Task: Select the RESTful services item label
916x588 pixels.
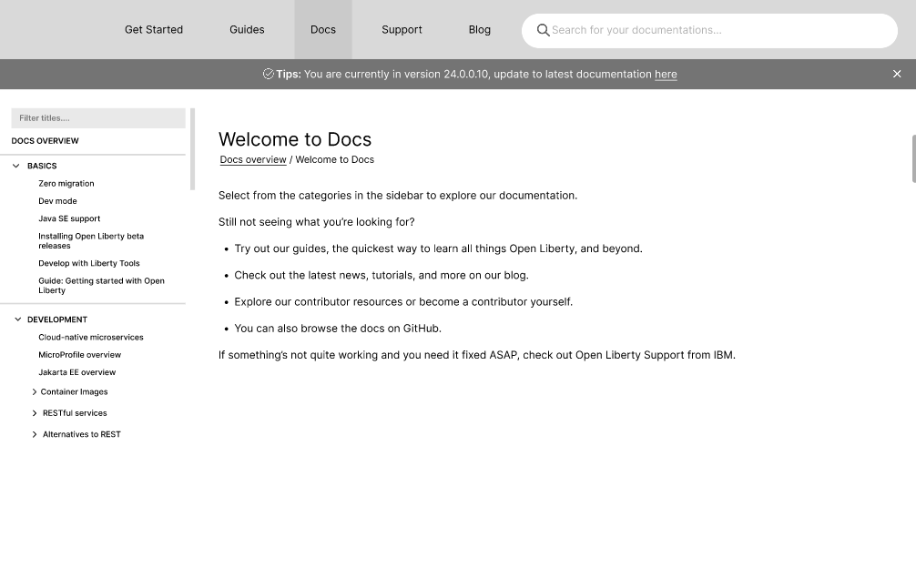Action: [x=75, y=413]
